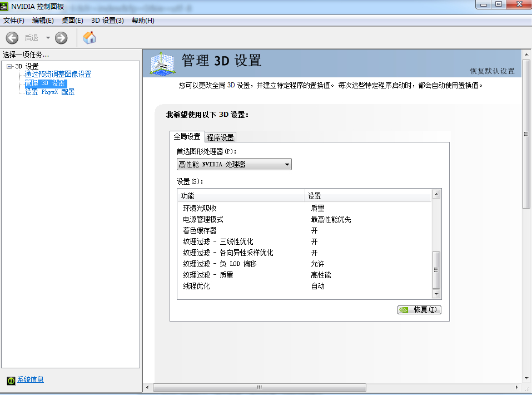This screenshot has height=395, width=532.
Task: Select the 纹理过滤 - 各向异性采样优化 row
Action: coord(304,253)
